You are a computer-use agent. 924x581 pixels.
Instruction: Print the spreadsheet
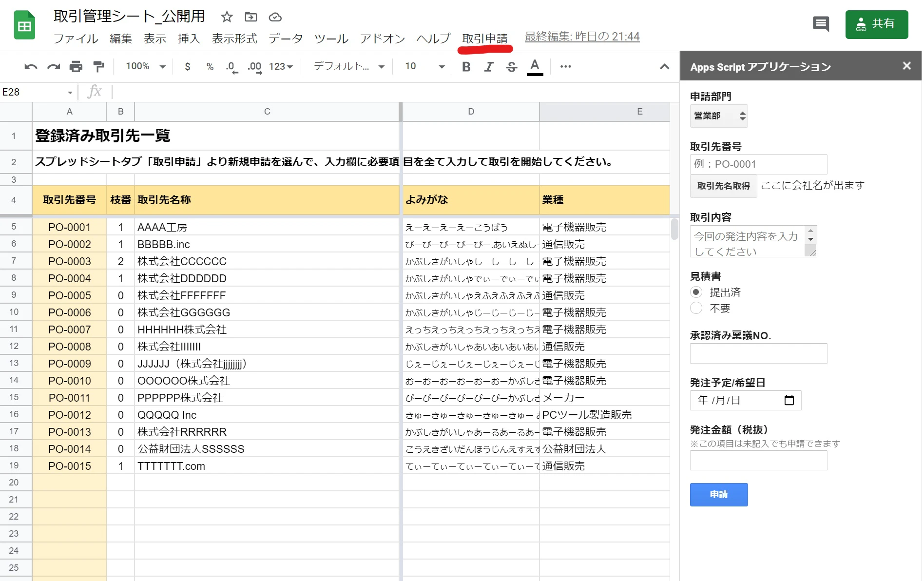76,66
